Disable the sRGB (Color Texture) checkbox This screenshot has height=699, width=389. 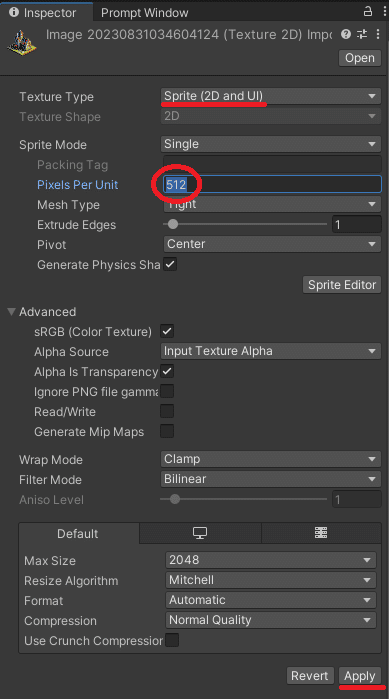[167, 331]
